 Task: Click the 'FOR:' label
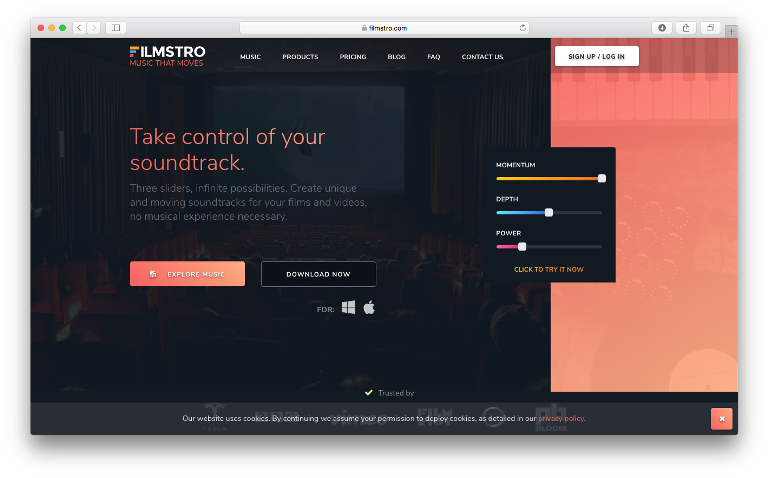(326, 310)
